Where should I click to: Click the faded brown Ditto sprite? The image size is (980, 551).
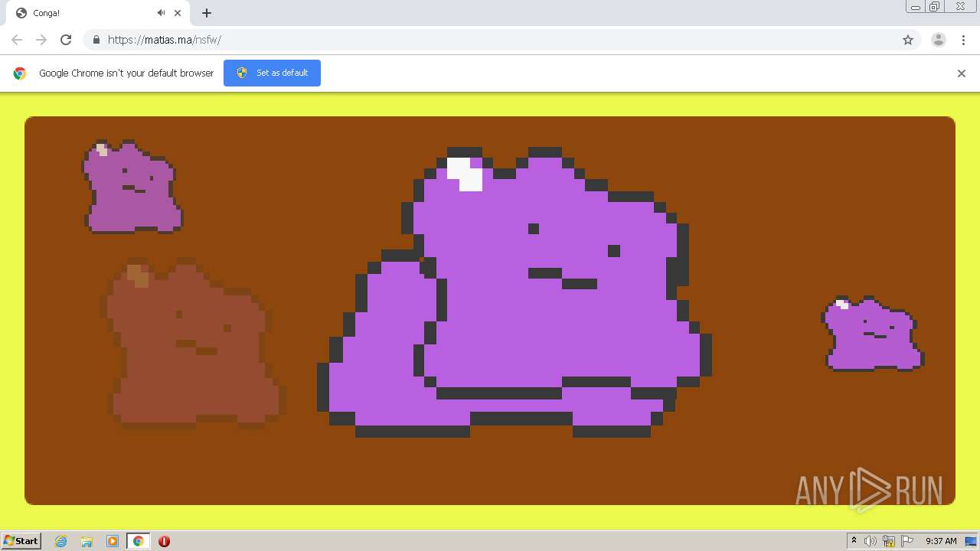click(193, 344)
